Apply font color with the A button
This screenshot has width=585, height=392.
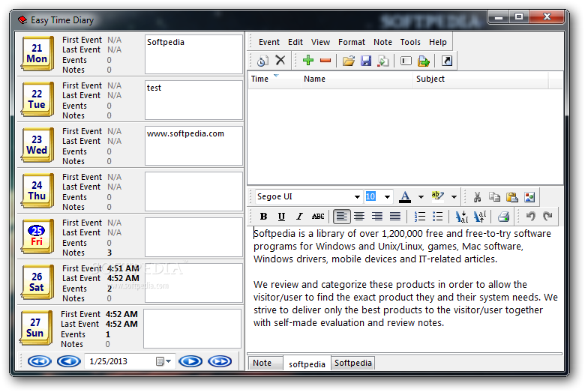tap(405, 197)
